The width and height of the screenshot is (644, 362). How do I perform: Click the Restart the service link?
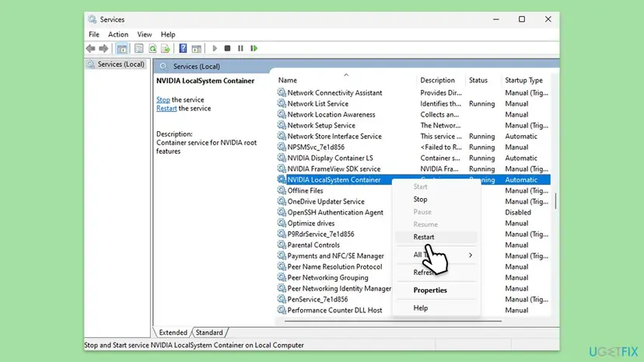pos(166,108)
